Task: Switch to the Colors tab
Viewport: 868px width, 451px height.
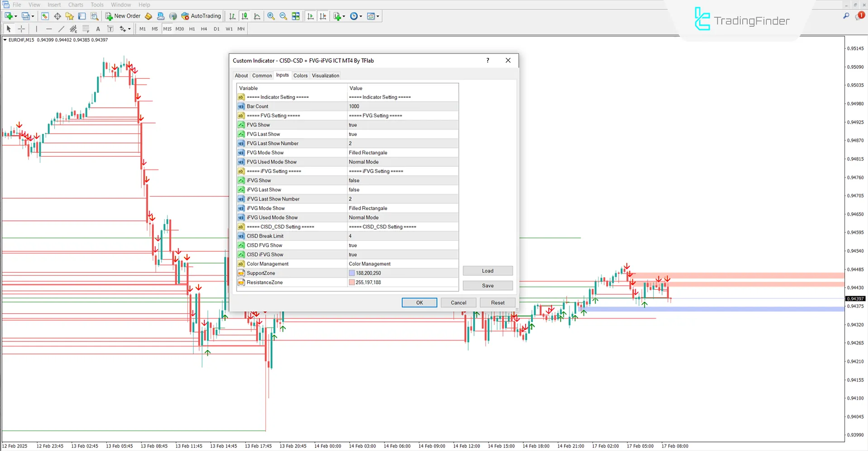Action: coord(300,75)
